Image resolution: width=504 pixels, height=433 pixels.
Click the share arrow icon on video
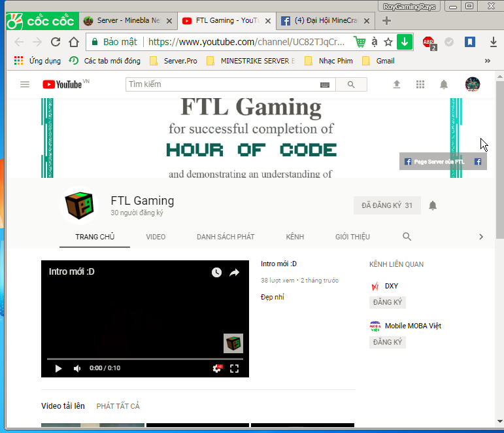(x=234, y=273)
